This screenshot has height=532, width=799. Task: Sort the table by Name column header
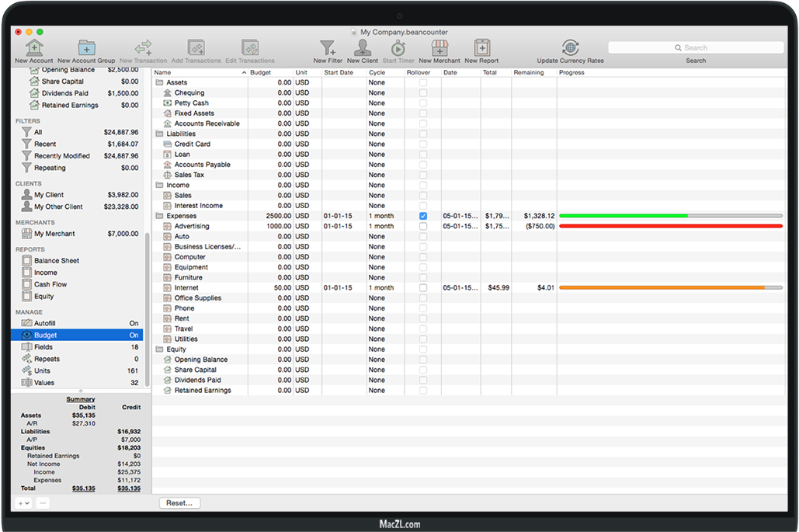198,72
